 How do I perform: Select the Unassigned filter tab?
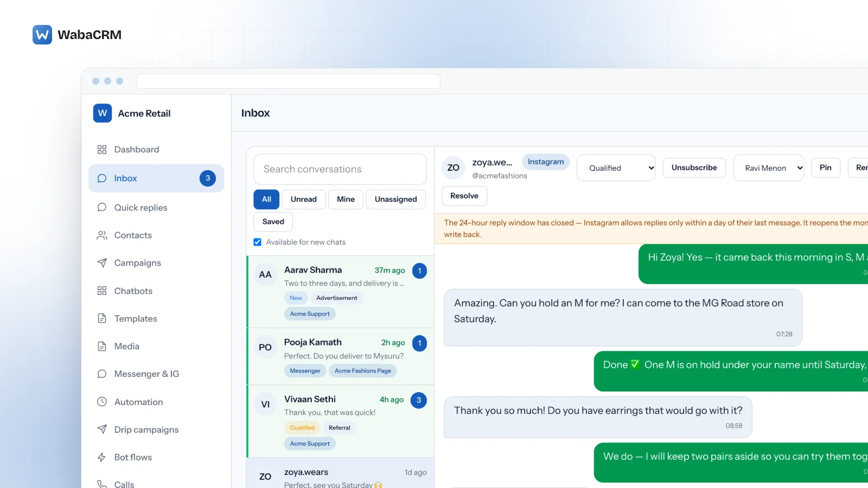(x=396, y=200)
